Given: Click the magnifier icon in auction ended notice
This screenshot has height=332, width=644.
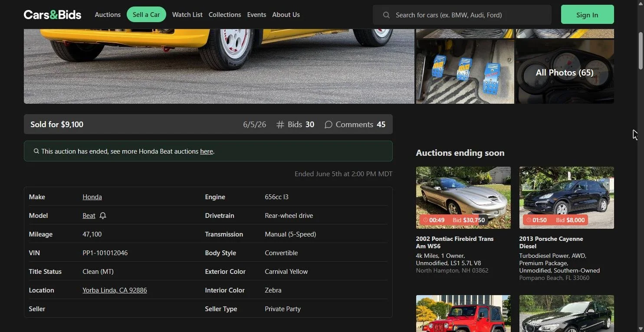Looking at the screenshot, I should [x=36, y=151].
